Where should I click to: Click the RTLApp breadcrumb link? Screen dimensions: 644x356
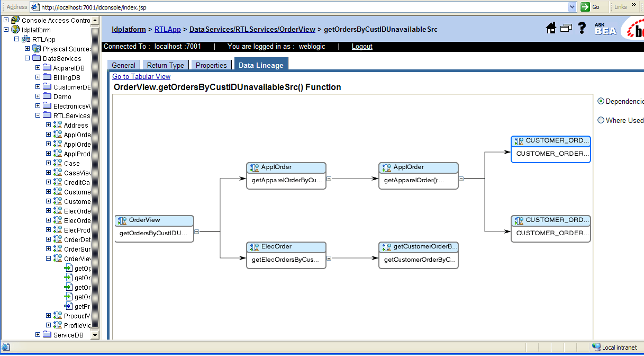[x=168, y=29]
